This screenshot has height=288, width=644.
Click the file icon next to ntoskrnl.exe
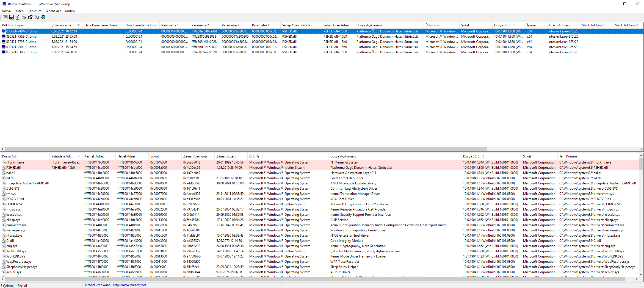point(4,162)
